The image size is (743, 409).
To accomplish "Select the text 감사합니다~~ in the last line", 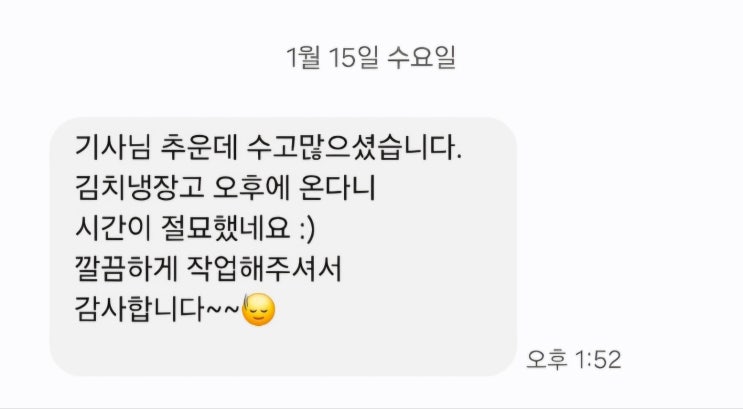I will point(157,309).
